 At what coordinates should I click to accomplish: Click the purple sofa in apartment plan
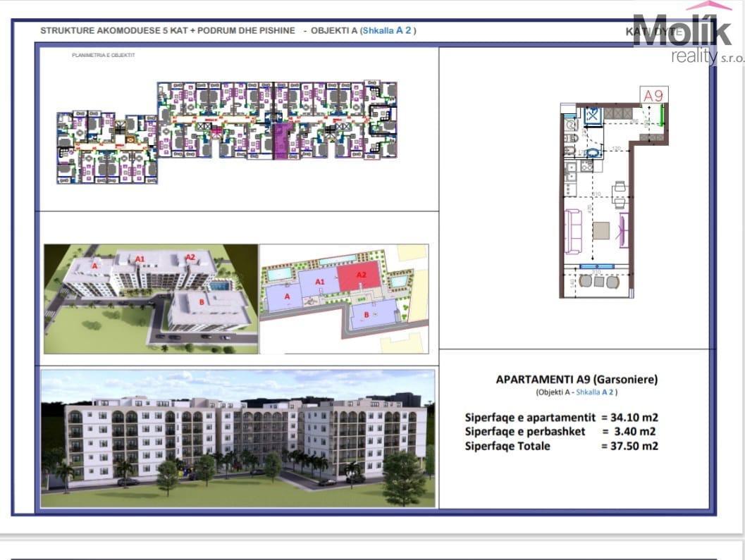[x=574, y=231]
